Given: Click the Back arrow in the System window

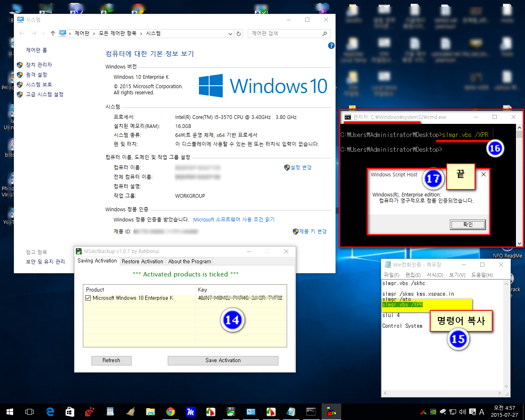Looking at the screenshot, I should click(22, 33).
